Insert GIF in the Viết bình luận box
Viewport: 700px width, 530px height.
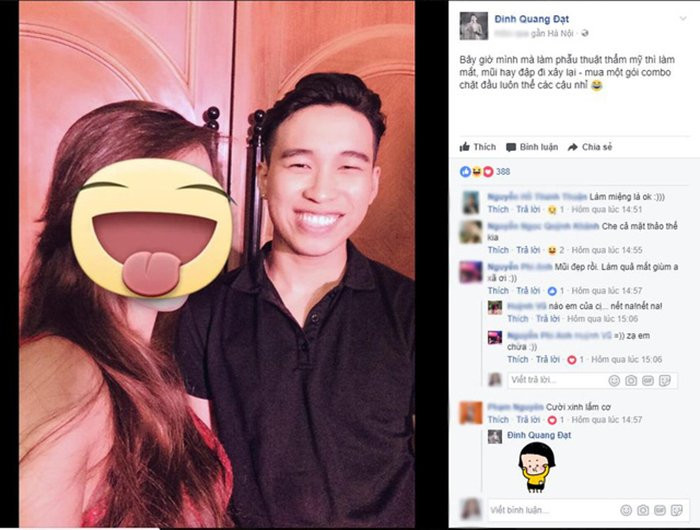[660, 510]
